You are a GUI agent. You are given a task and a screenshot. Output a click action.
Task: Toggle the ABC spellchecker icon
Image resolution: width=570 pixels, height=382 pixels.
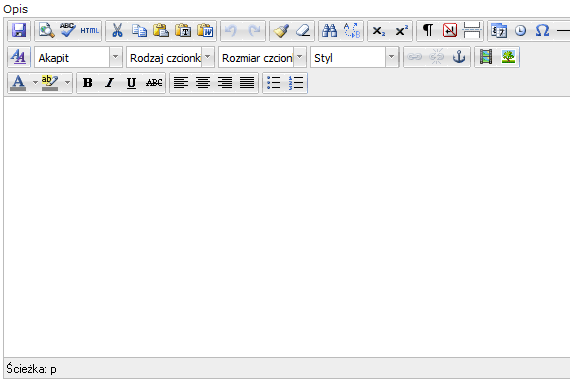[68, 31]
